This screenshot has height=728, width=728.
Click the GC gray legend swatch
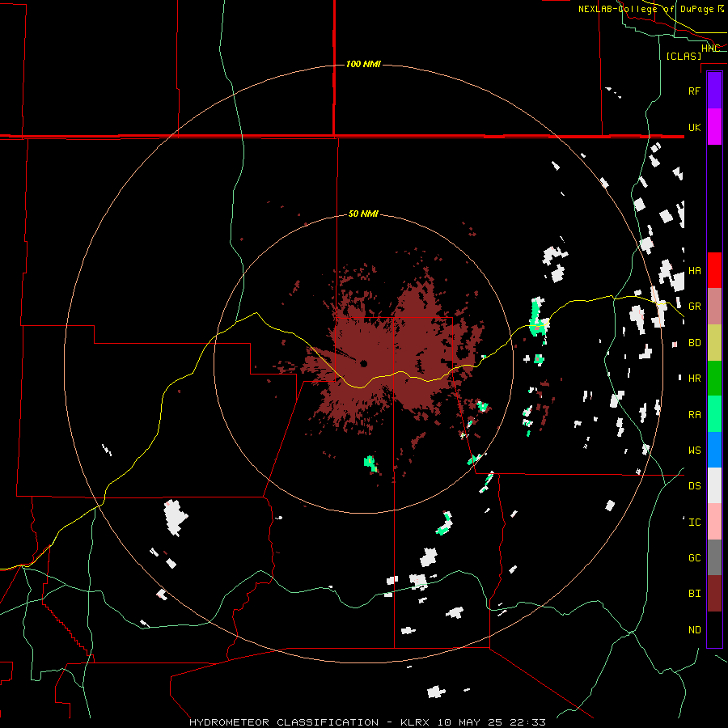click(x=714, y=557)
